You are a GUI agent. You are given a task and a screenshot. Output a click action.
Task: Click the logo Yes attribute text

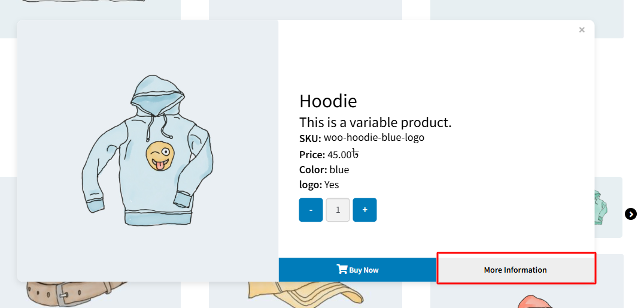(x=331, y=185)
